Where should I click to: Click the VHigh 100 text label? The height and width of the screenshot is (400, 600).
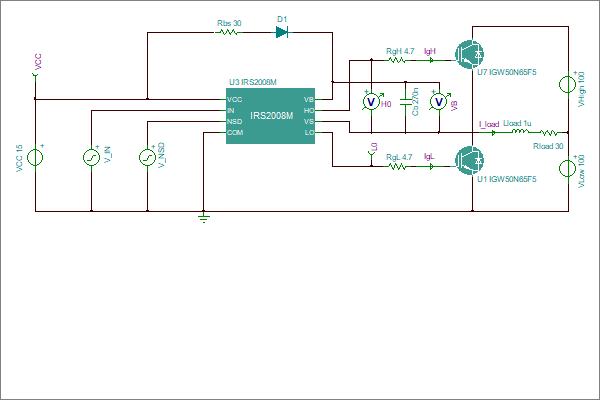pos(581,89)
